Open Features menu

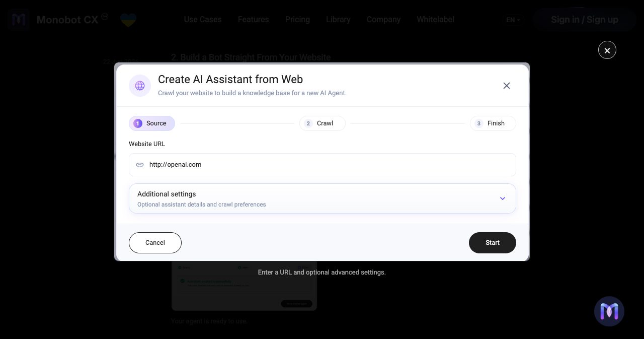pyautogui.click(x=253, y=20)
